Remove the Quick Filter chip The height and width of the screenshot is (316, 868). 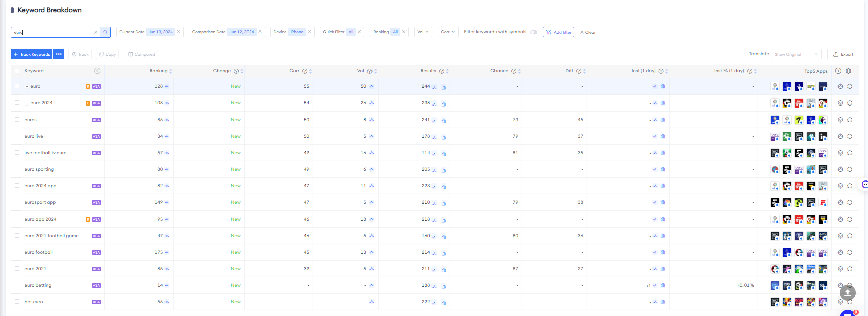(x=359, y=32)
